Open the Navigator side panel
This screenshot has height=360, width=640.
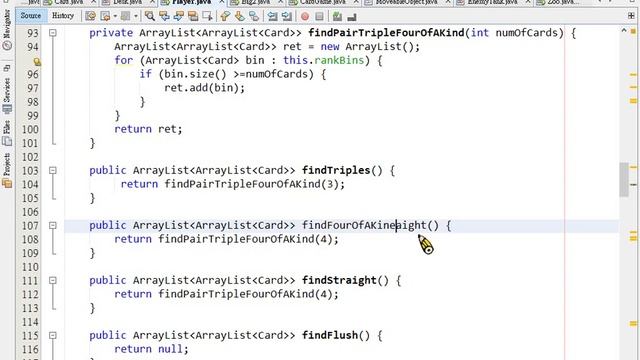[x=7, y=31]
